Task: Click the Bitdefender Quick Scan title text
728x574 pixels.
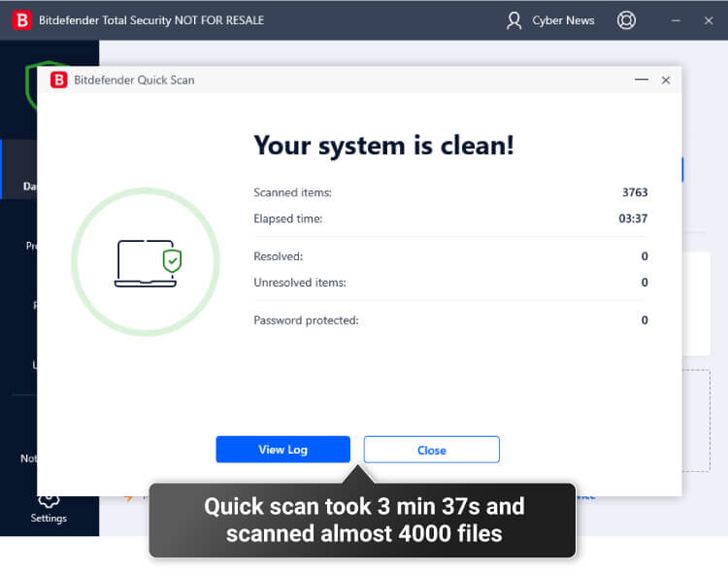Action: click(x=134, y=80)
